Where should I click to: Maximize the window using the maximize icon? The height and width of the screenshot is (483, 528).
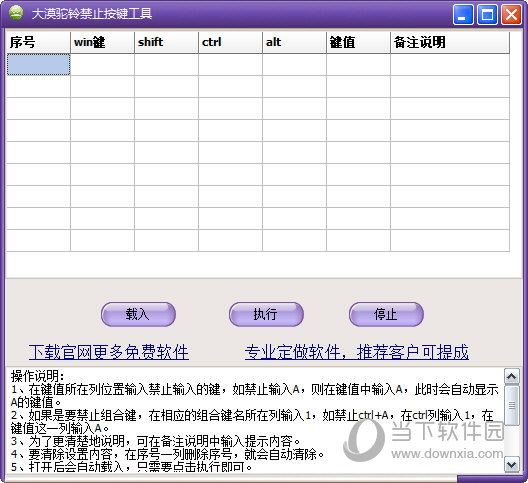[x=487, y=14]
